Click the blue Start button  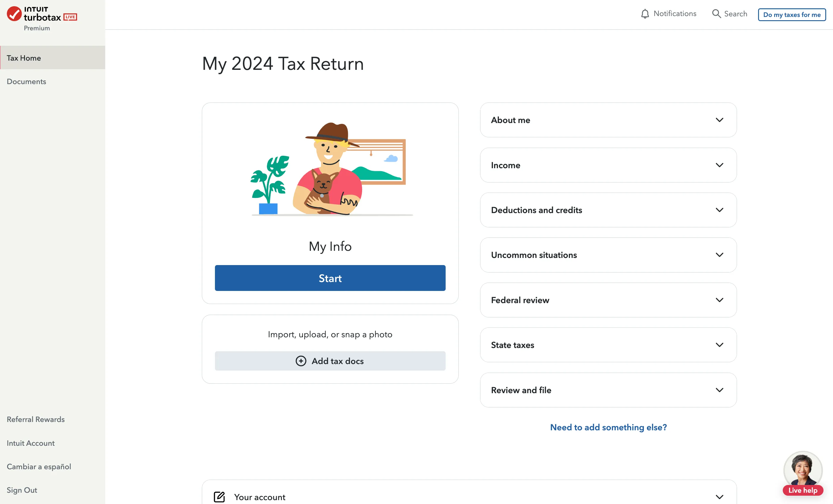point(330,278)
